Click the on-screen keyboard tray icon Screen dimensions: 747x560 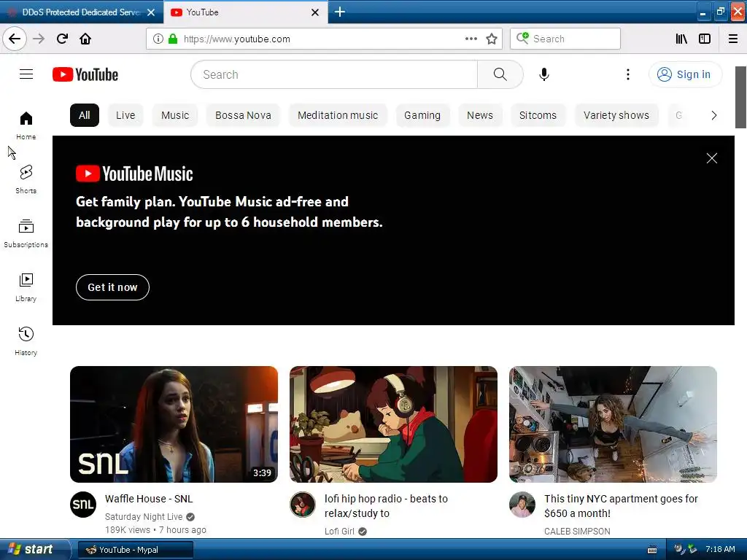651,550
